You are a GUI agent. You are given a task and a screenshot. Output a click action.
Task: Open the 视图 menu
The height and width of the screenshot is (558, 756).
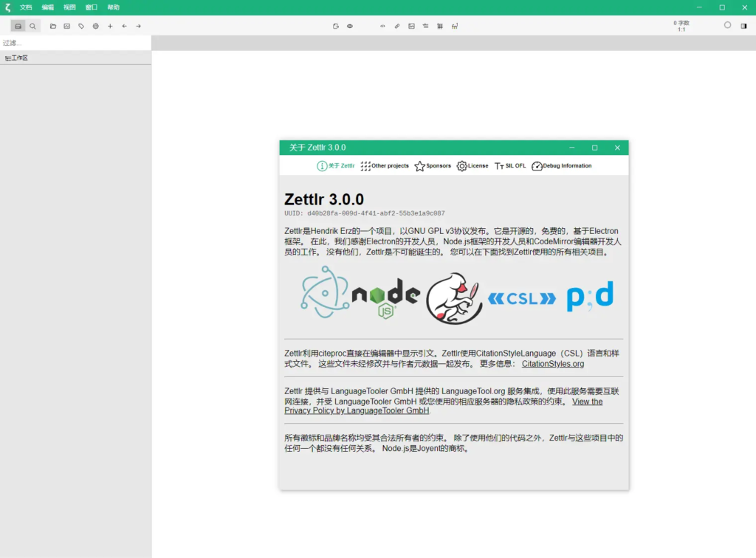click(69, 7)
